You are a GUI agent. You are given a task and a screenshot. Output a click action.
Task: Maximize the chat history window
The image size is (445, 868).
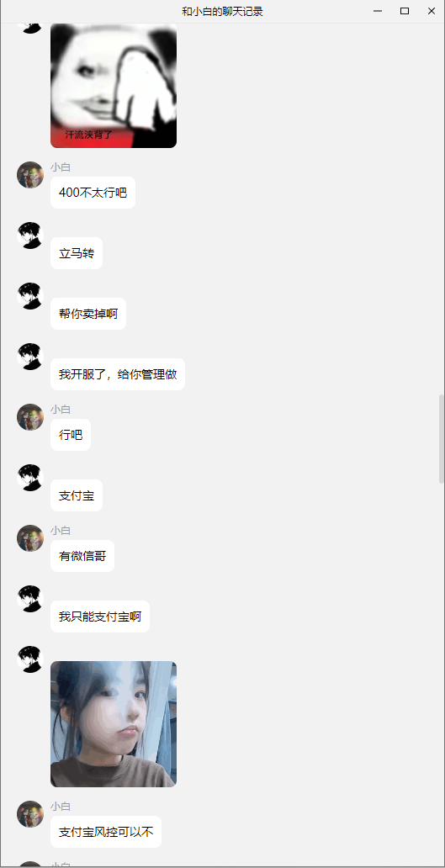coord(405,11)
